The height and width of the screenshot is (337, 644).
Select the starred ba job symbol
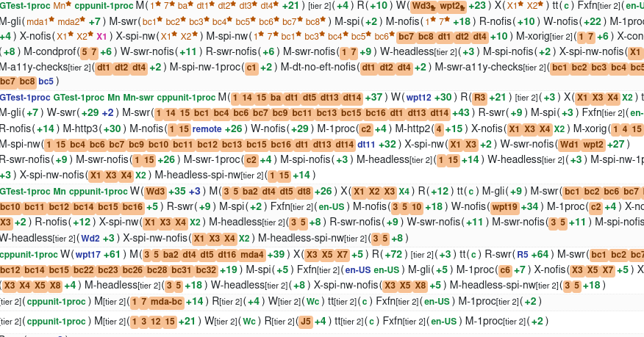[185, 6]
